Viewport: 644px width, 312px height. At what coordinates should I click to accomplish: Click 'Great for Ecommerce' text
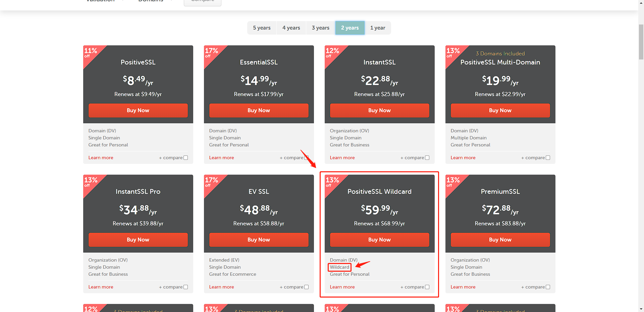pyautogui.click(x=233, y=274)
